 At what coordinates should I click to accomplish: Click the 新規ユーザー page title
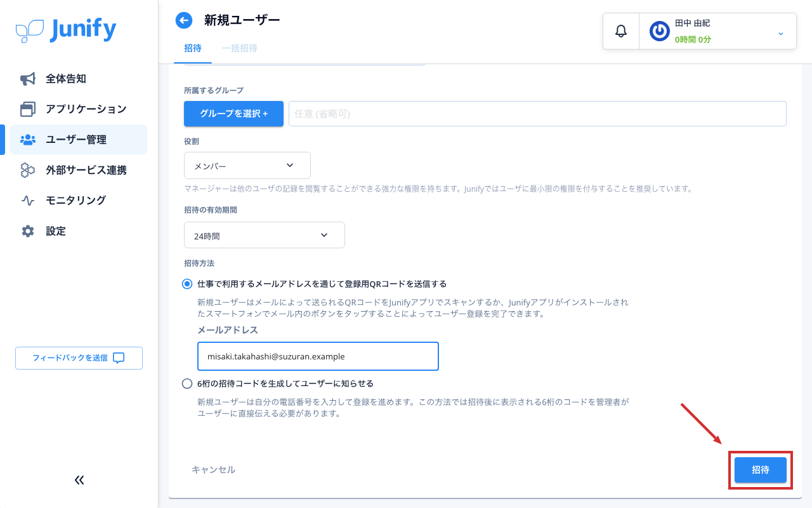(242, 20)
